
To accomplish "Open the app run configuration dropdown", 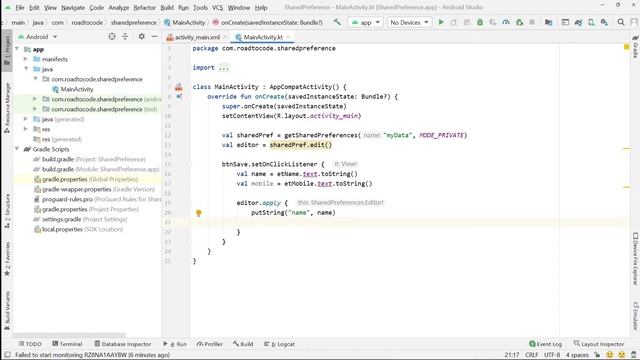I will (x=366, y=22).
